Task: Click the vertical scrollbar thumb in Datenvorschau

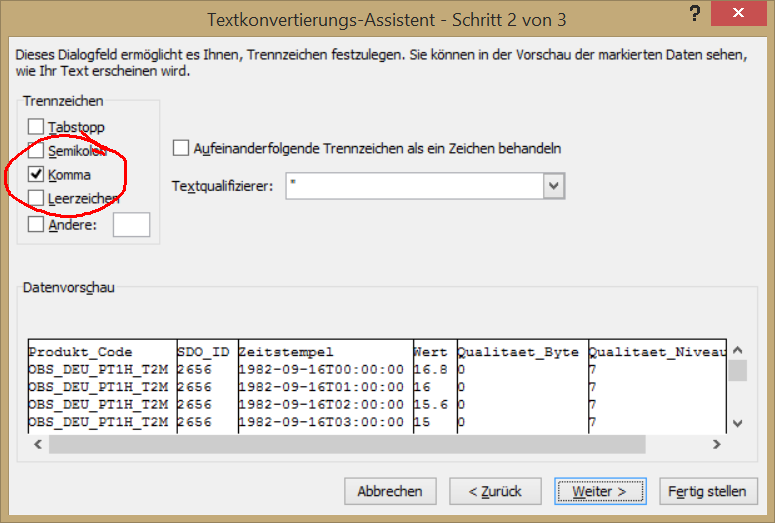Action: [737, 371]
